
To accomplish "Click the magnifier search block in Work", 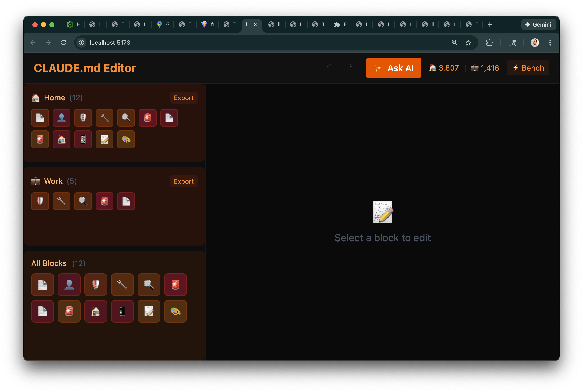I will click(x=83, y=201).
